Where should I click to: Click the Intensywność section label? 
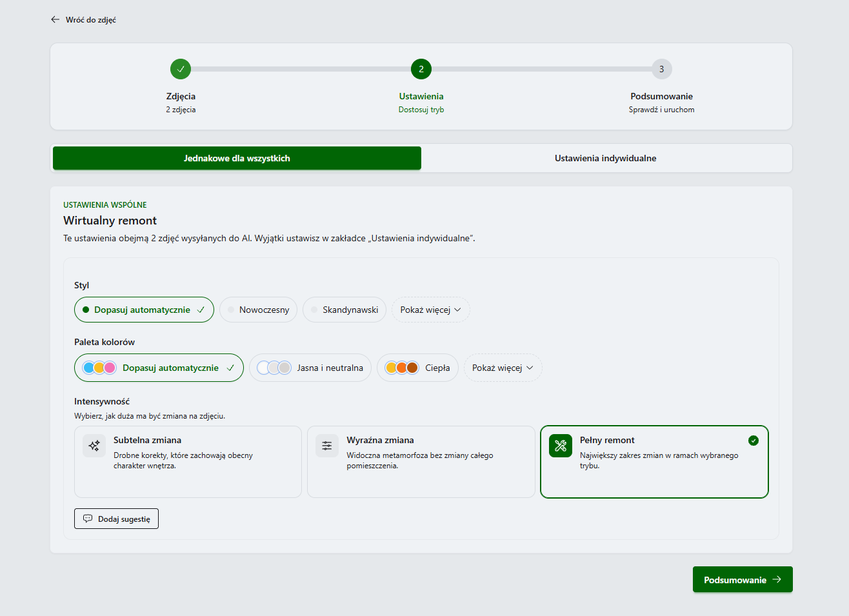(102, 401)
